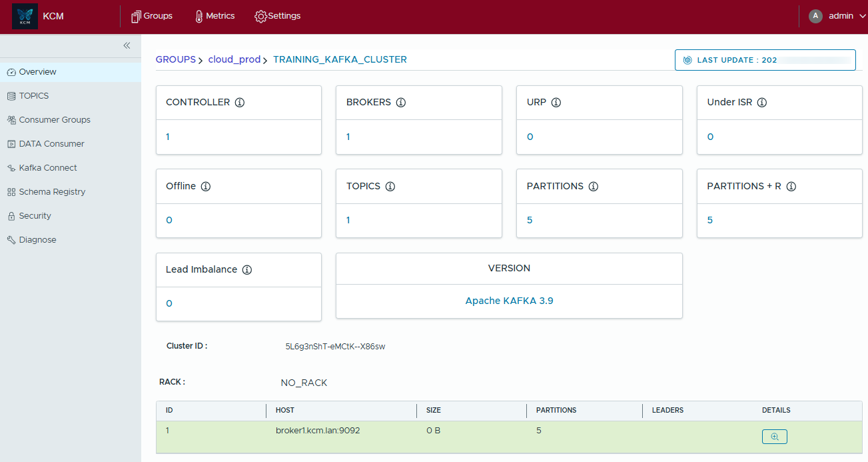Click info icon beside Lead Imbalance
The width and height of the screenshot is (868, 462).
247,270
